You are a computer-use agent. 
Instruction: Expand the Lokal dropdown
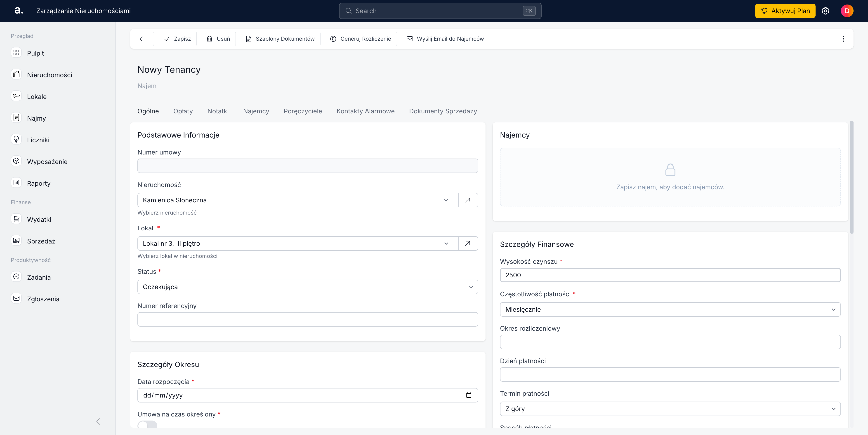click(298, 243)
